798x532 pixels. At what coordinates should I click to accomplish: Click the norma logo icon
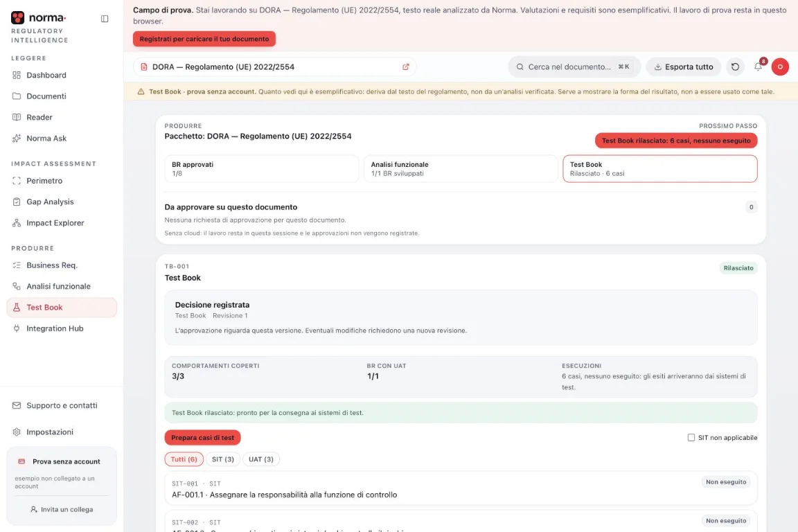tap(17, 18)
